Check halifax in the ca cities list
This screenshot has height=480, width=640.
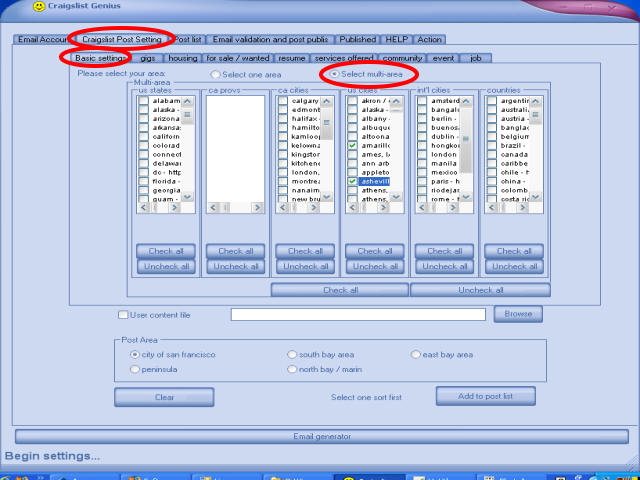(x=283, y=119)
